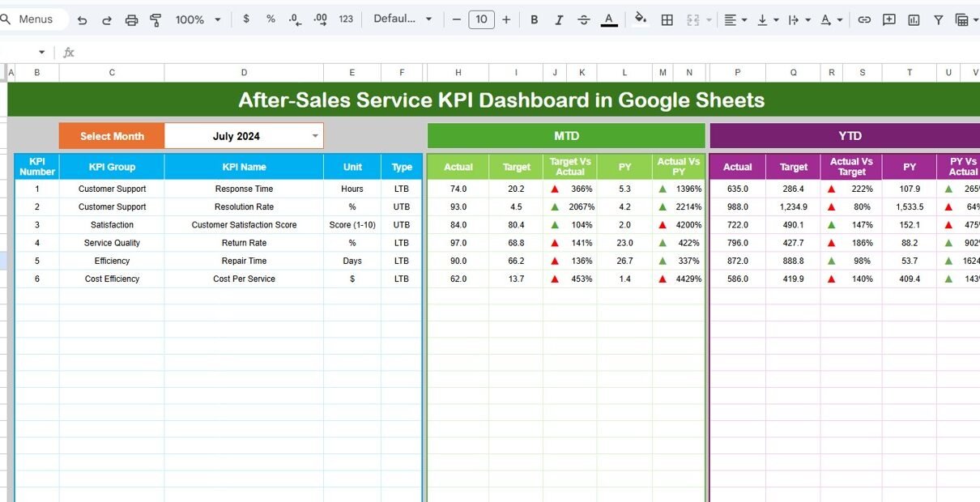
Task: Click the Format as percent button
Action: point(271,19)
